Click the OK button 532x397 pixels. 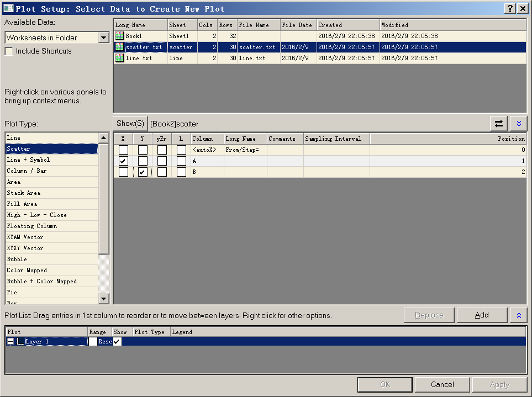coord(385,384)
